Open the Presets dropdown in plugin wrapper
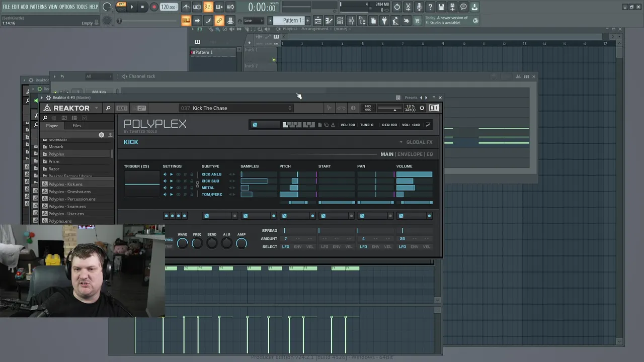 tap(411, 98)
